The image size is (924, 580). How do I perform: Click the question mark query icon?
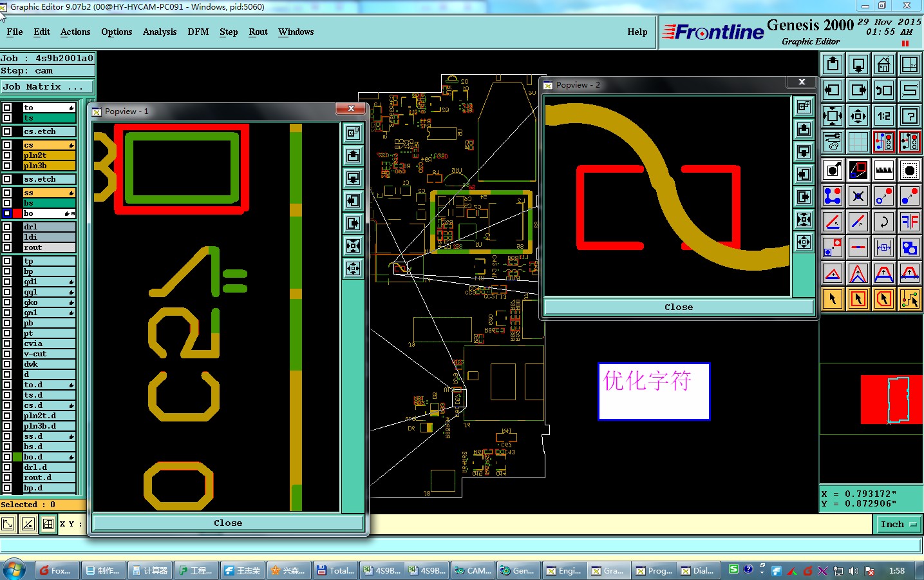[x=910, y=116]
